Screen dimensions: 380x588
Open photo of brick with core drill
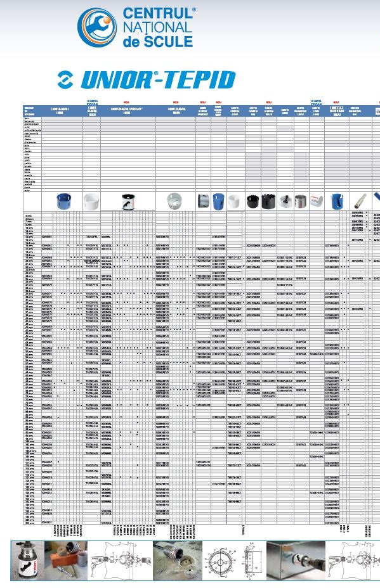pyautogui.click(x=66, y=560)
